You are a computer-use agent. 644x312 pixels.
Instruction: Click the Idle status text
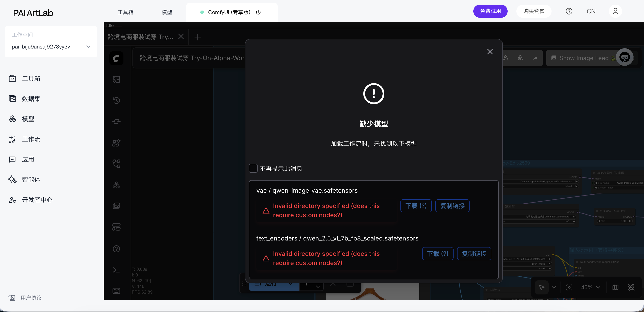[110, 25]
